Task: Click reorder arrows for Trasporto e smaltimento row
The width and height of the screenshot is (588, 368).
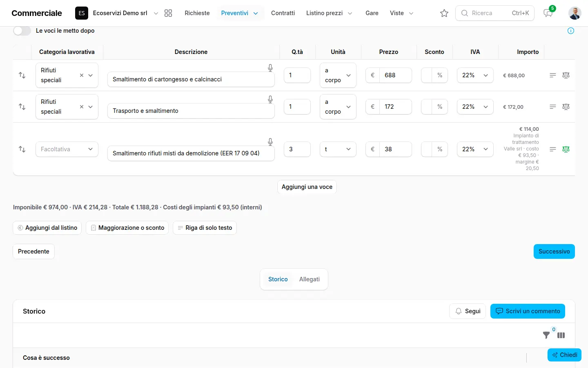Action: point(22,107)
